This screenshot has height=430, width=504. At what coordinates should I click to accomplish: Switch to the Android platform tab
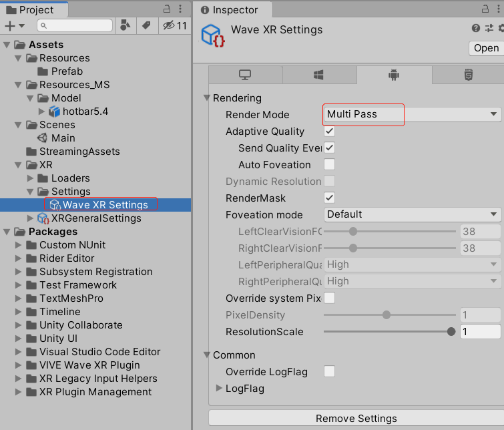[x=394, y=75]
